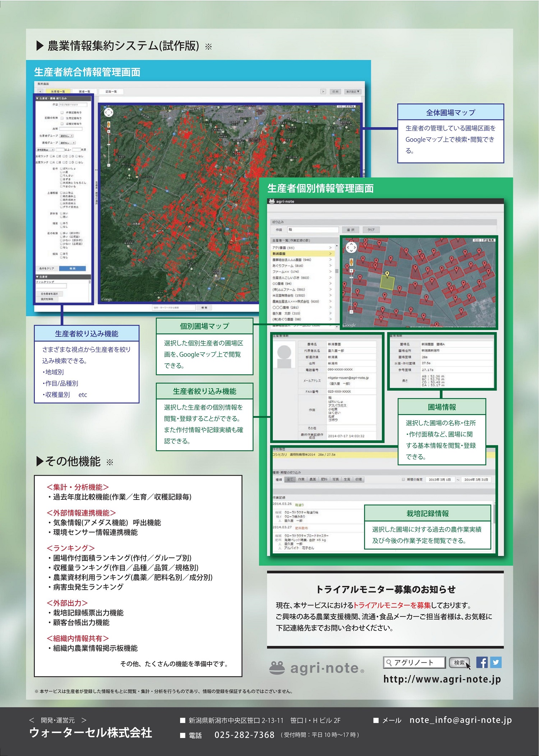Open the 圃場グループ dropdown
Screen dimensions: 539x756
pyautogui.click(x=67, y=143)
